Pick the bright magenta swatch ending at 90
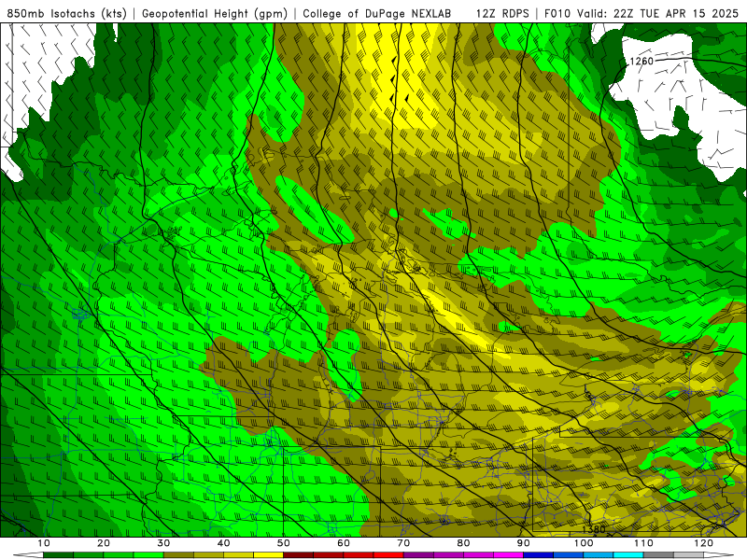Image resolution: width=747 pixels, height=560 pixels. point(508,554)
